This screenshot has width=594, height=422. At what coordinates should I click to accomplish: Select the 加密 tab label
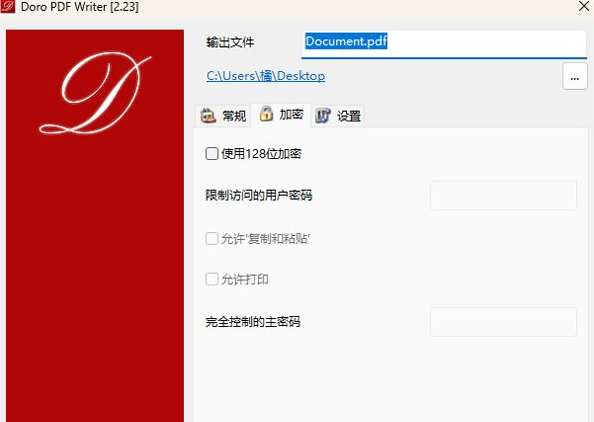[291, 114]
